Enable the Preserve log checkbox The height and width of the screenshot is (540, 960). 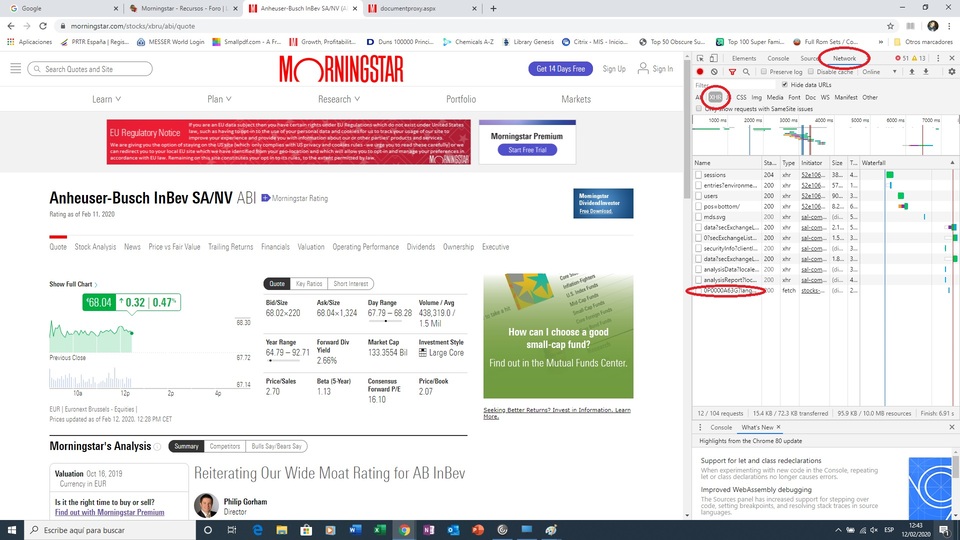[763, 72]
